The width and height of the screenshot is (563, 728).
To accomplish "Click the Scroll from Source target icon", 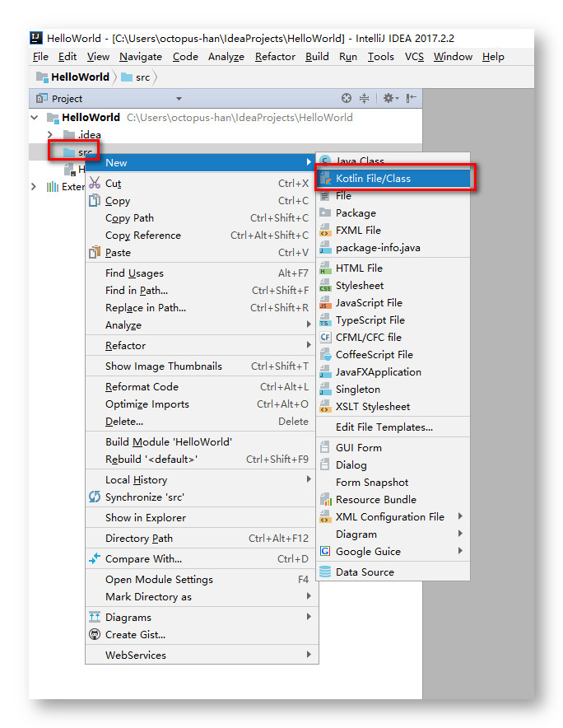I will click(x=347, y=98).
